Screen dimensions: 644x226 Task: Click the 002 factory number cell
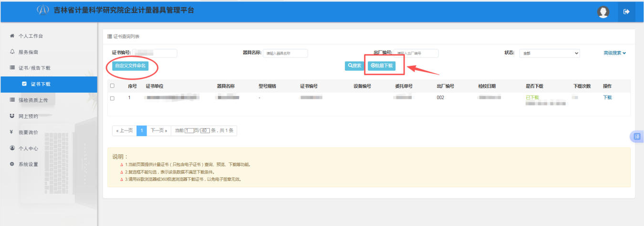(440, 97)
